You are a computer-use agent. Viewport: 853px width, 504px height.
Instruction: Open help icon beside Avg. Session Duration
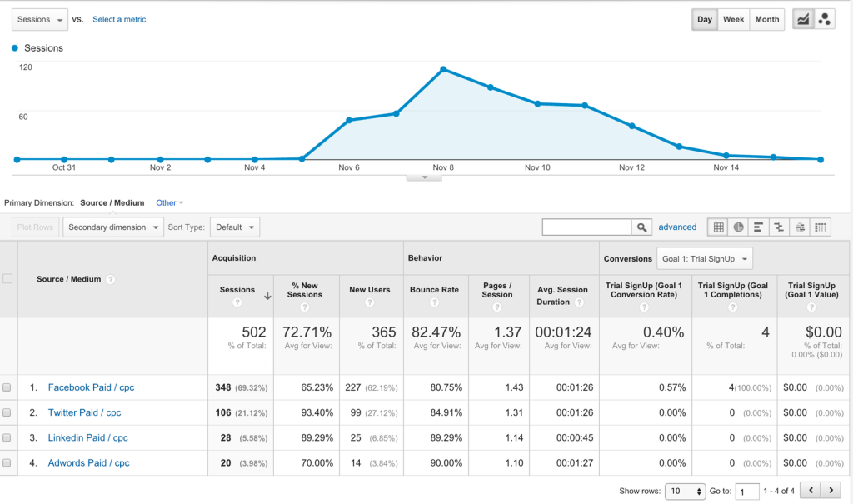(580, 302)
